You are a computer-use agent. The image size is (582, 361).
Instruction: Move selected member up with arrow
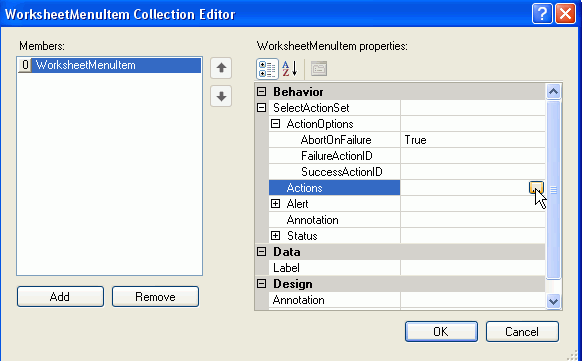221,68
